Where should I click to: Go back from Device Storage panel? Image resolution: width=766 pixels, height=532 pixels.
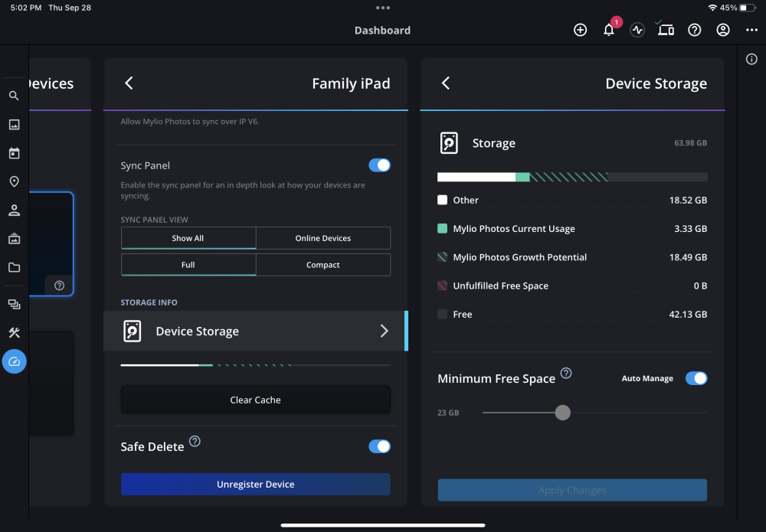pos(446,83)
